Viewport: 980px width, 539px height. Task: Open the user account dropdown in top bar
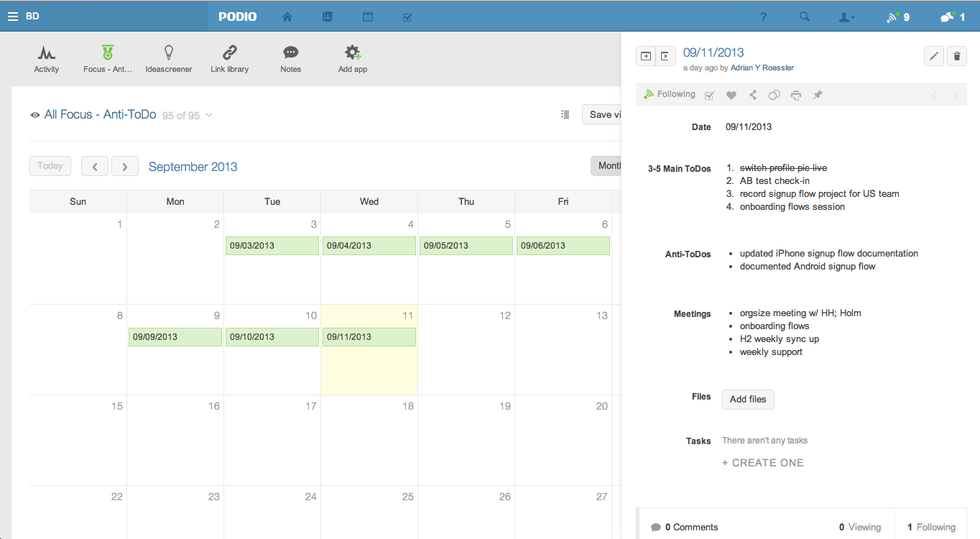tap(847, 17)
